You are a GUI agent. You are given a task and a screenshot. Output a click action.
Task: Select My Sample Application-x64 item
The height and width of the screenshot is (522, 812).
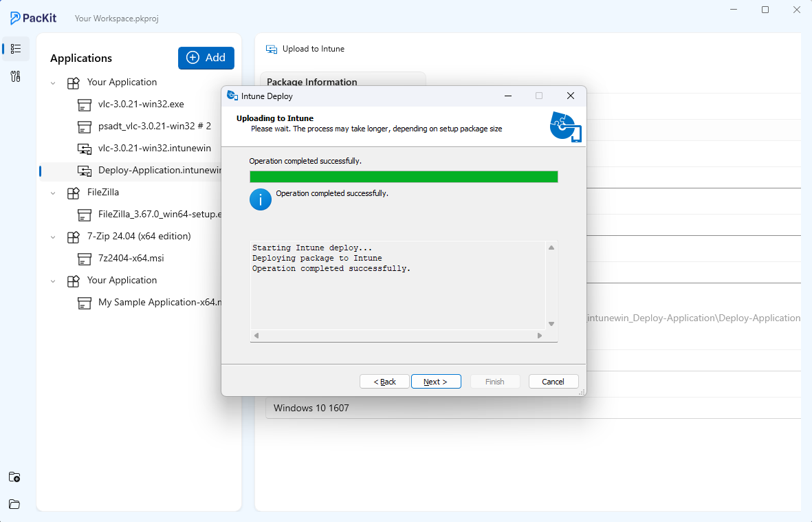[160, 302]
